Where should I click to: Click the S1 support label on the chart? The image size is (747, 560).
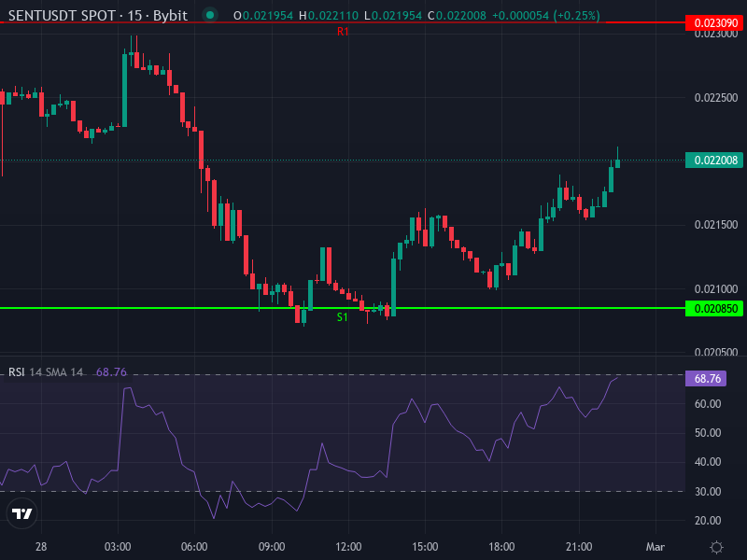click(340, 317)
